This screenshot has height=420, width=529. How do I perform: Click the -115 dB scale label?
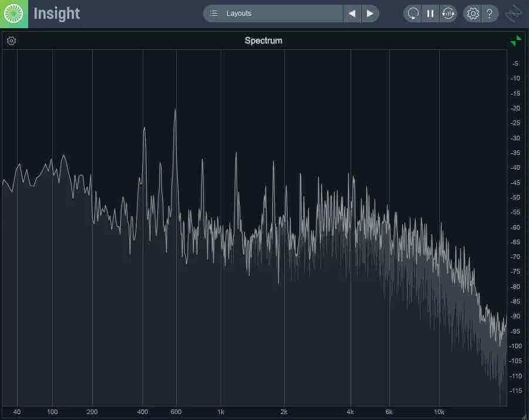click(515, 391)
